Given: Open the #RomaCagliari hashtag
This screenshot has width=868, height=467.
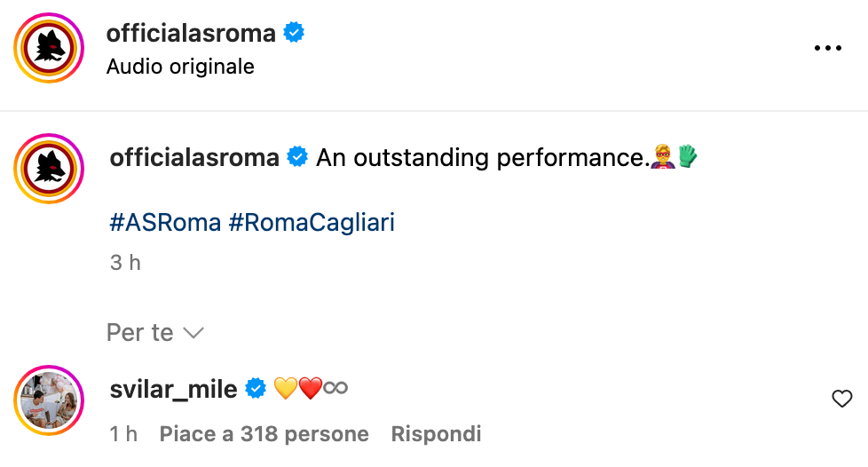Looking at the screenshot, I should point(312,222).
